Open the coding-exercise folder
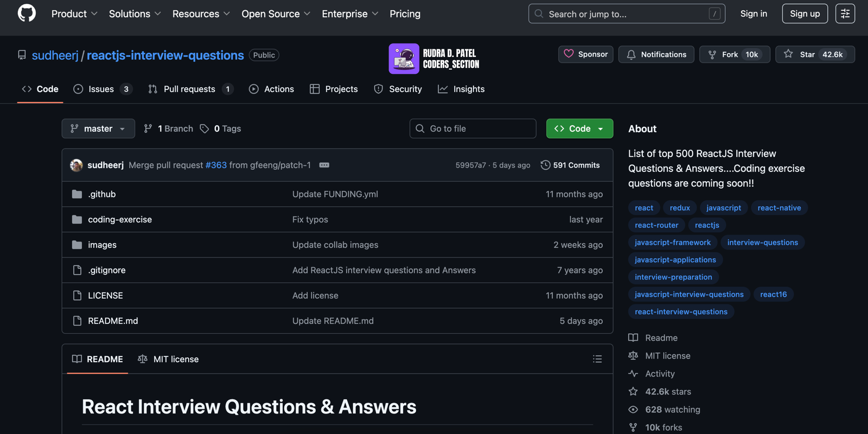868x434 pixels. click(x=120, y=219)
